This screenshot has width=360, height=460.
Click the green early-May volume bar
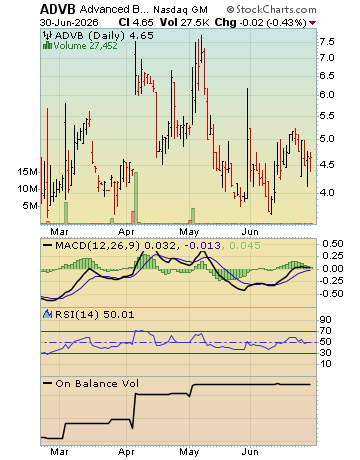coord(193,216)
